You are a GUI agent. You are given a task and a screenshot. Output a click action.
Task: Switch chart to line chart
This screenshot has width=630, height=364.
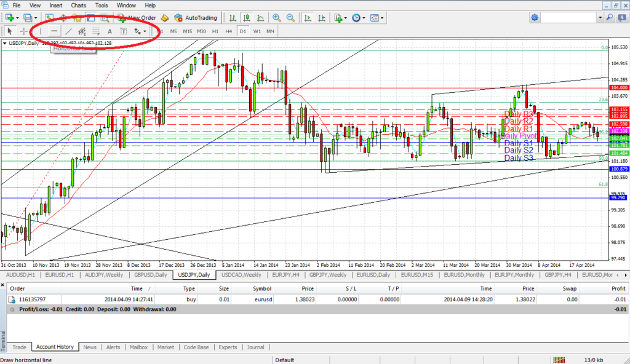(x=260, y=18)
